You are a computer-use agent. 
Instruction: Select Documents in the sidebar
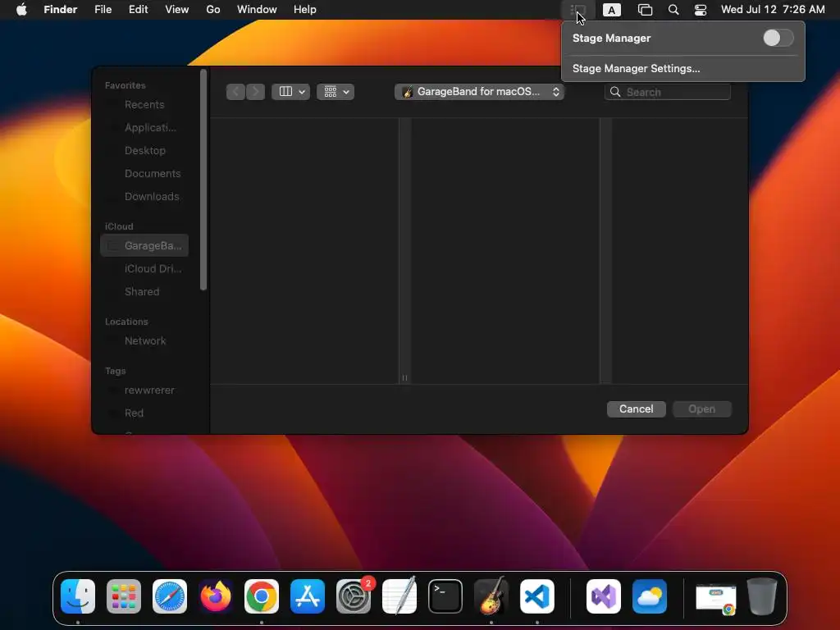pos(144,174)
